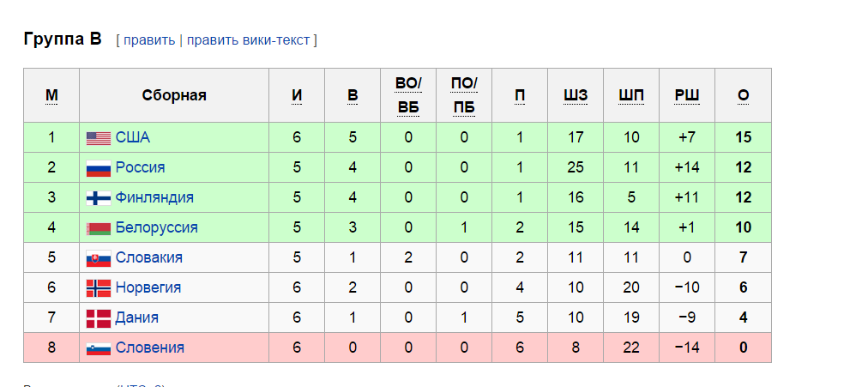Image resolution: width=868 pixels, height=387 pixels.
Task: Open the США team link
Action: click(x=133, y=137)
